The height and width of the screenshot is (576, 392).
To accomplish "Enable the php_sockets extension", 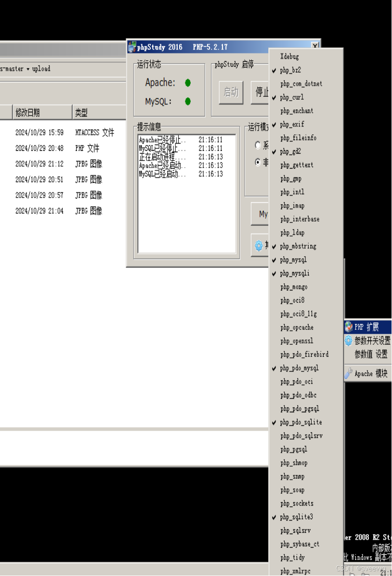I will coord(306,503).
